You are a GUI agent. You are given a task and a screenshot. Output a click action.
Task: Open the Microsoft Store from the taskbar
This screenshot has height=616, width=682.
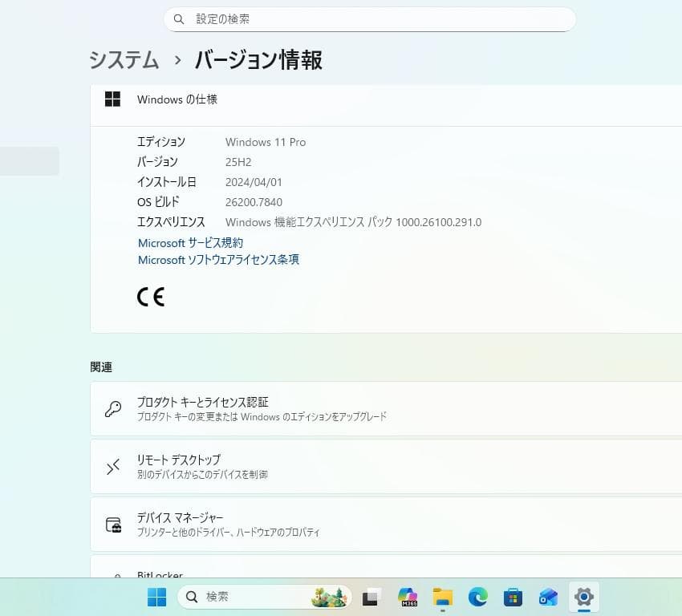click(x=513, y=597)
